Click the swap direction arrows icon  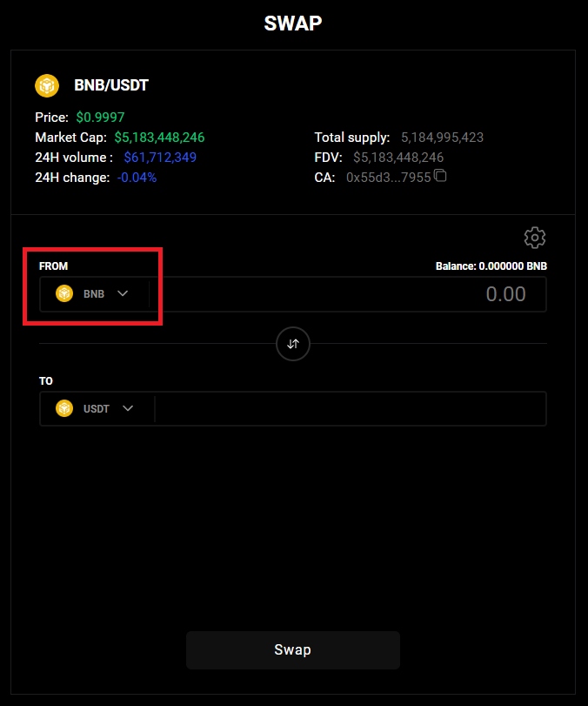pos(293,344)
